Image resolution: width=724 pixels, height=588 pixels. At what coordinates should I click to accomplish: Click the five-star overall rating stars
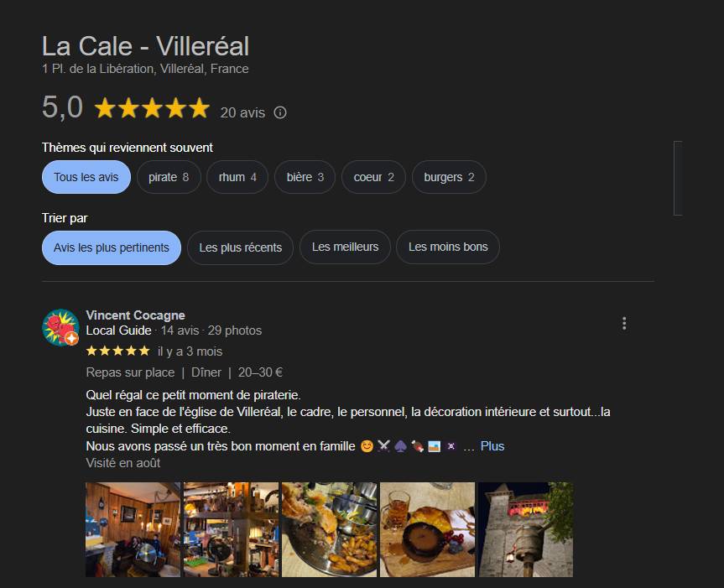click(152, 108)
